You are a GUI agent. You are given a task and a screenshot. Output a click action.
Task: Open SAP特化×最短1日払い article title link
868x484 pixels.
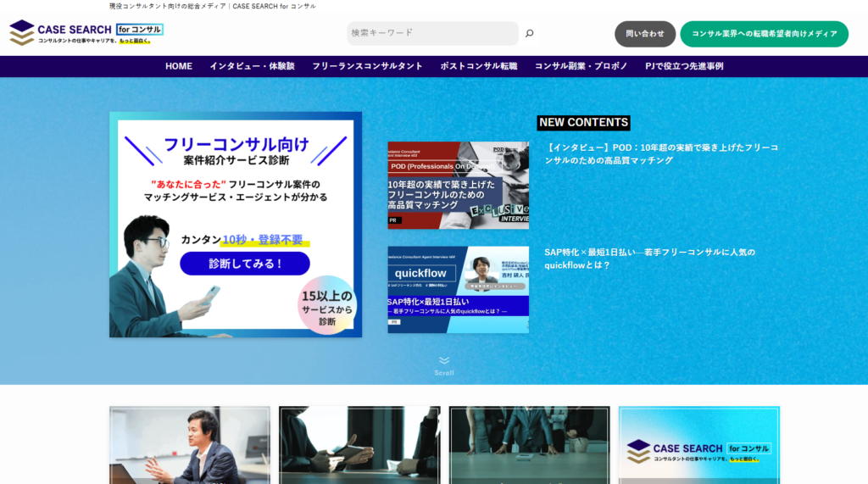pyautogui.click(x=649, y=259)
